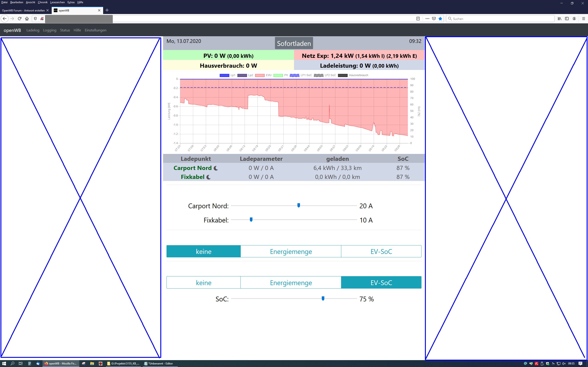Toggle reader view icon in address bar

[418, 18]
